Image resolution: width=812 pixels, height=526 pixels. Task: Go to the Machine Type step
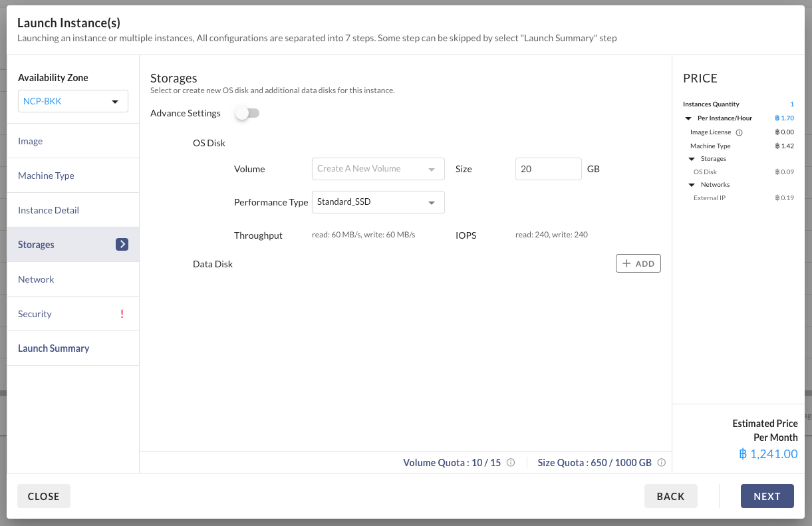[x=46, y=176]
